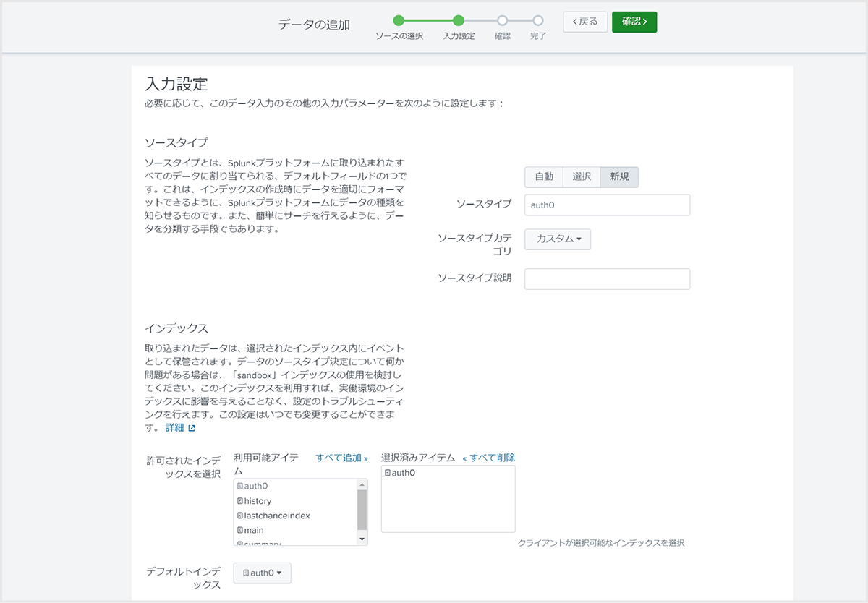Click the external link icon beside 詳細
Screen dimensions: 868x603
192,428
